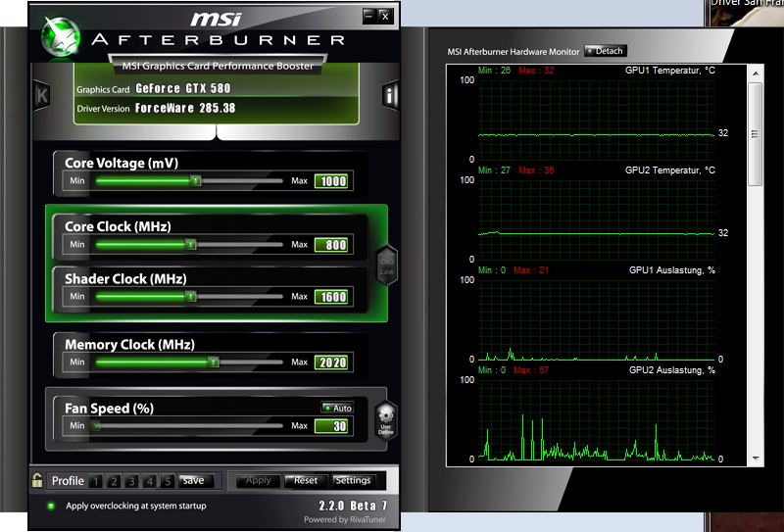Click the Core Voltage value field 1000
The width and height of the screenshot is (784, 532).
pos(333,181)
